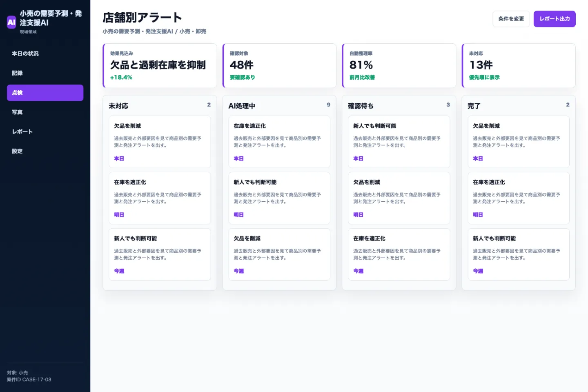588x392 pixels.
Task: Open 在庫を適正化 card in AI処理中 column
Action: click(x=279, y=142)
